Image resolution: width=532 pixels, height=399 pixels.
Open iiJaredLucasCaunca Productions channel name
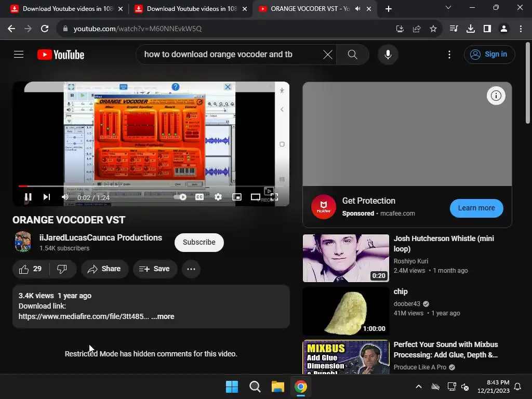tap(101, 237)
